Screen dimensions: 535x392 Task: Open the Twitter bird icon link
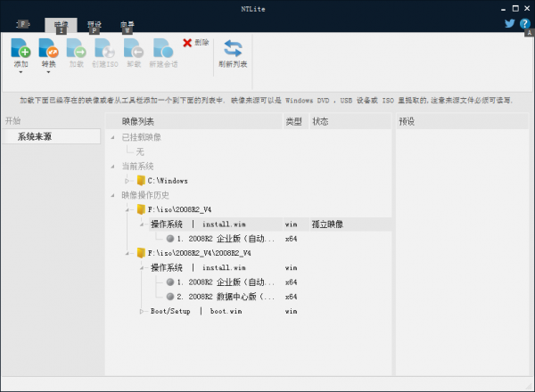click(510, 23)
